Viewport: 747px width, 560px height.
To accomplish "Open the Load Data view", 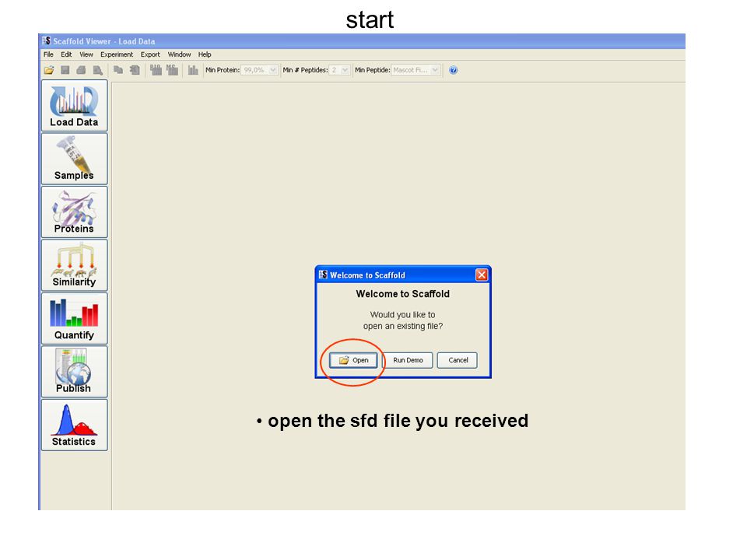I will click(x=75, y=105).
